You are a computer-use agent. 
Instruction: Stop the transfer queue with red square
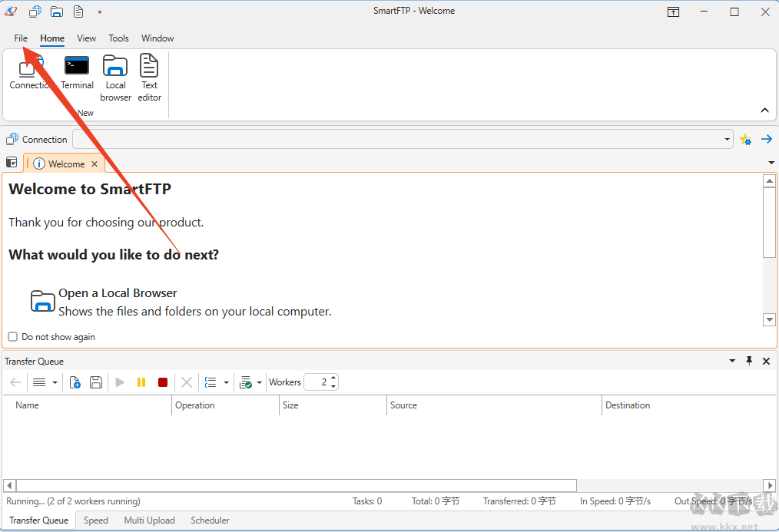pyautogui.click(x=163, y=382)
